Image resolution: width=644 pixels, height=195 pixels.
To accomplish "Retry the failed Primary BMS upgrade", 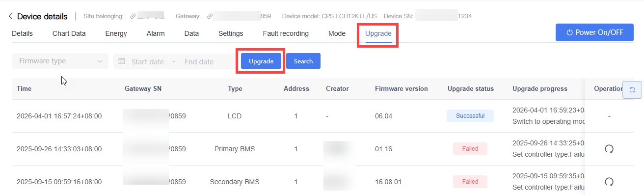I will 609,149.
